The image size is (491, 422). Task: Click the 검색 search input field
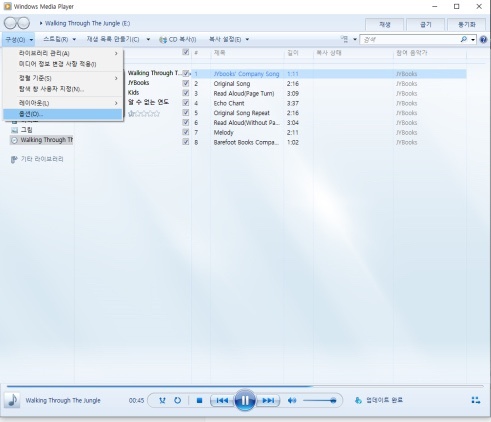[411, 40]
